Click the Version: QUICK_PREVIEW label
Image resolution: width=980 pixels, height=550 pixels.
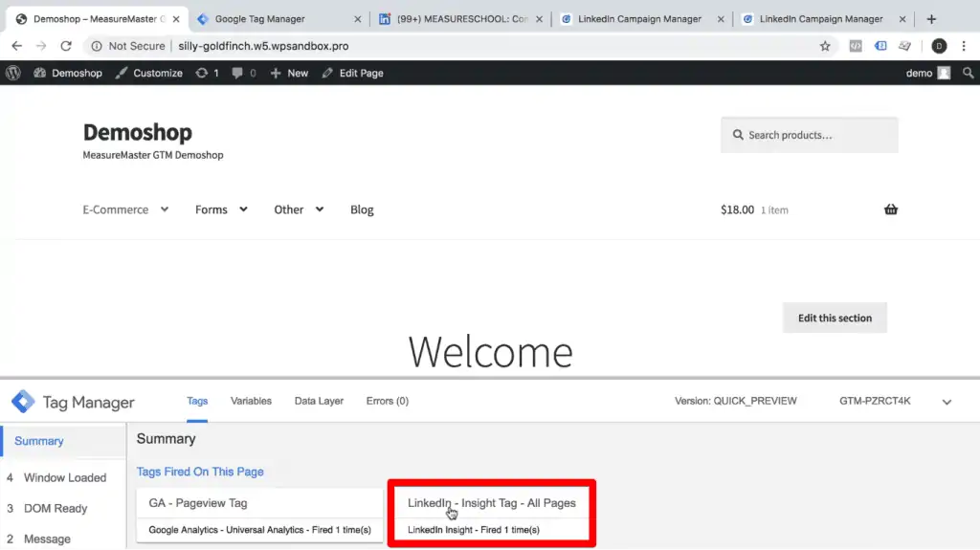736,401
